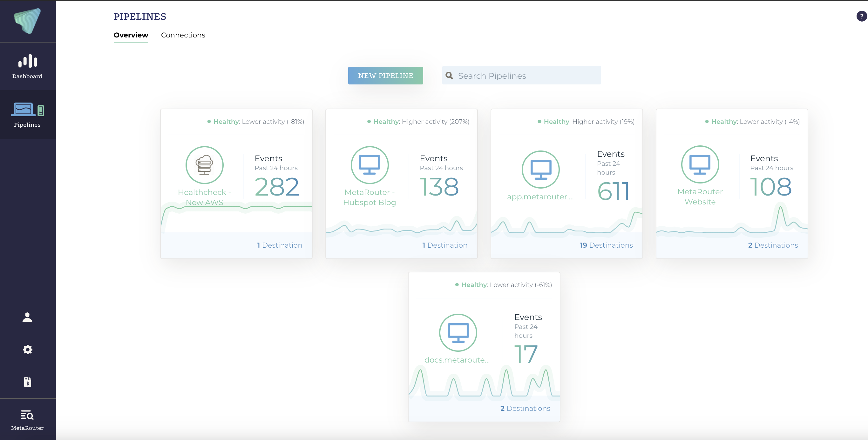Click the 108 events count

click(x=771, y=187)
